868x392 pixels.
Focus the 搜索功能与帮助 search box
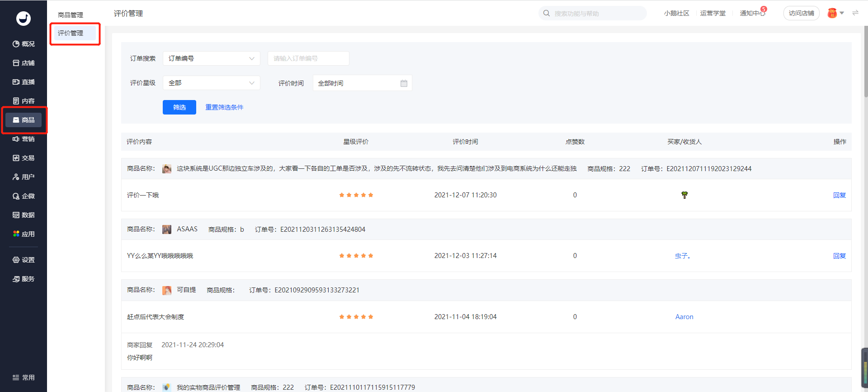coord(592,13)
